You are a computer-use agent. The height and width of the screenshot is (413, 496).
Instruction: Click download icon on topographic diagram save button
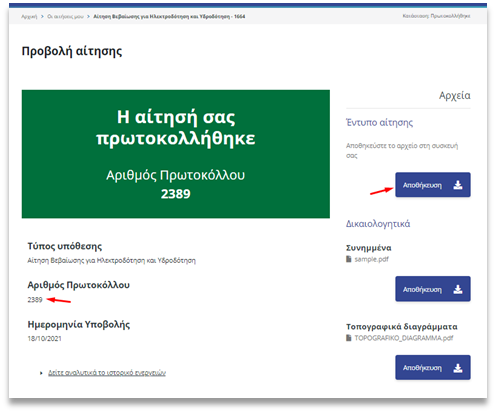click(458, 368)
